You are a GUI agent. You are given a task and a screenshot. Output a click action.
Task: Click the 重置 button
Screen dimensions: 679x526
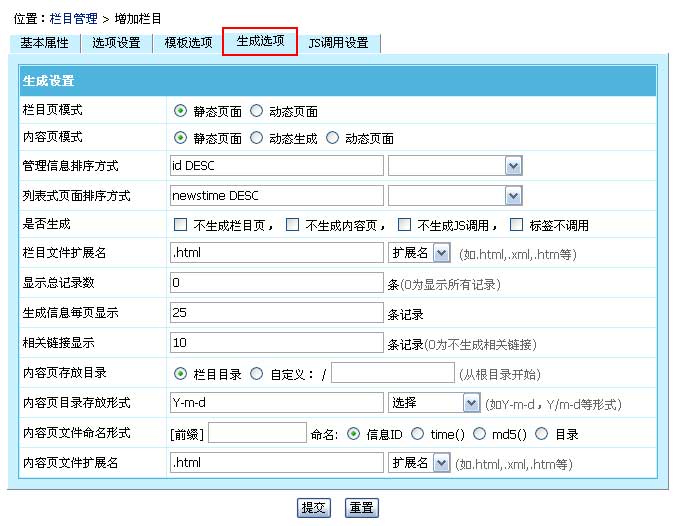pyautogui.click(x=361, y=507)
